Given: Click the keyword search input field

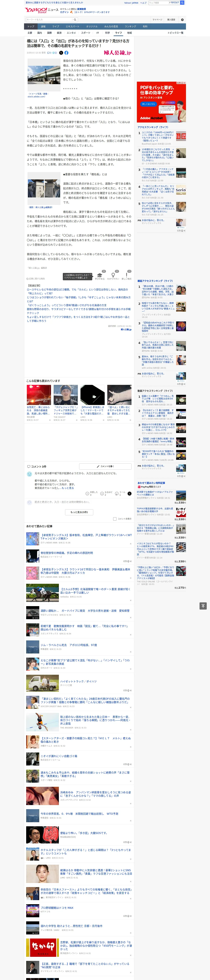Looking at the screenshot, I should click(49, 19).
